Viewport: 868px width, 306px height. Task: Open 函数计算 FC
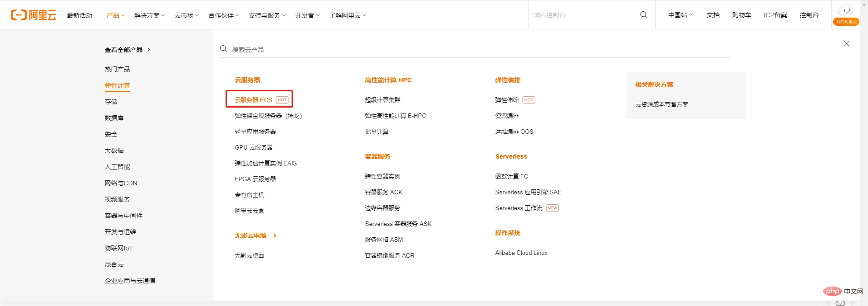click(512, 176)
